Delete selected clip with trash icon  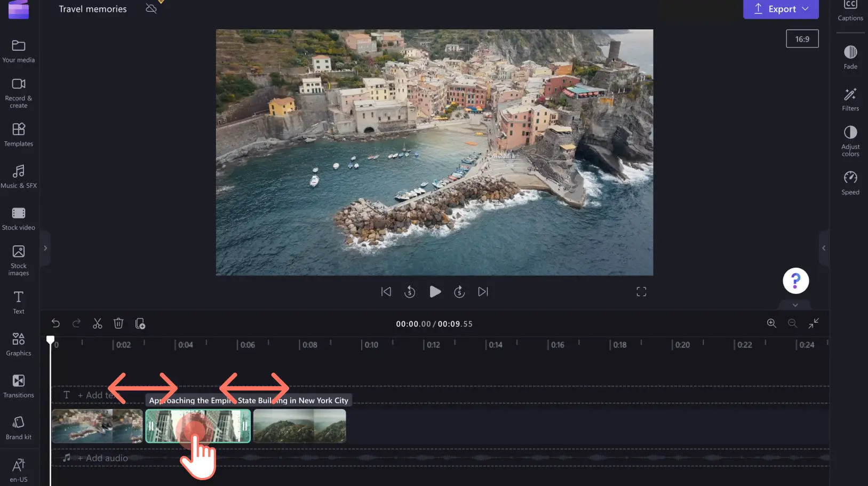point(118,323)
